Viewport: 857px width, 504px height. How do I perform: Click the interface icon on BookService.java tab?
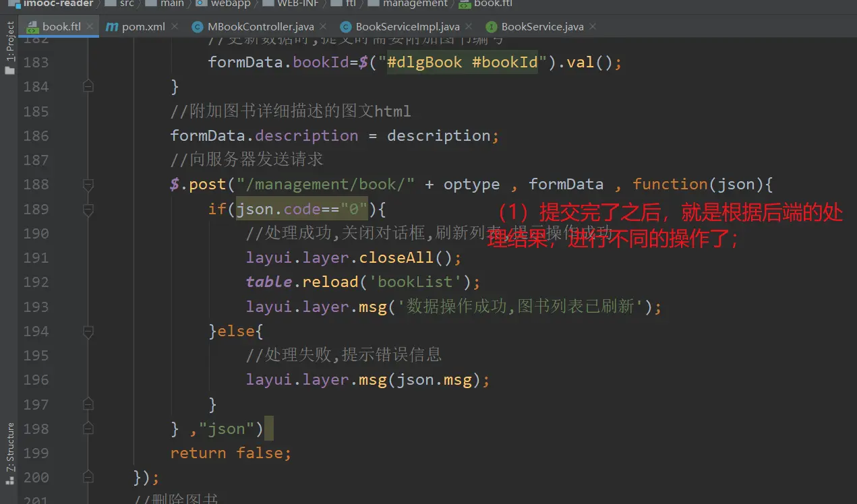tap(491, 27)
